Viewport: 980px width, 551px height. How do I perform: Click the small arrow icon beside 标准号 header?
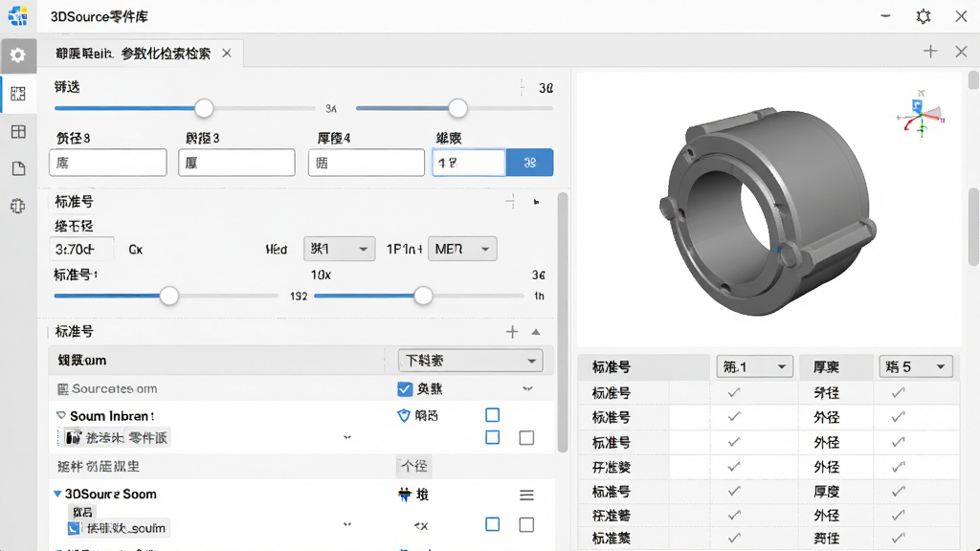point(536,202)
